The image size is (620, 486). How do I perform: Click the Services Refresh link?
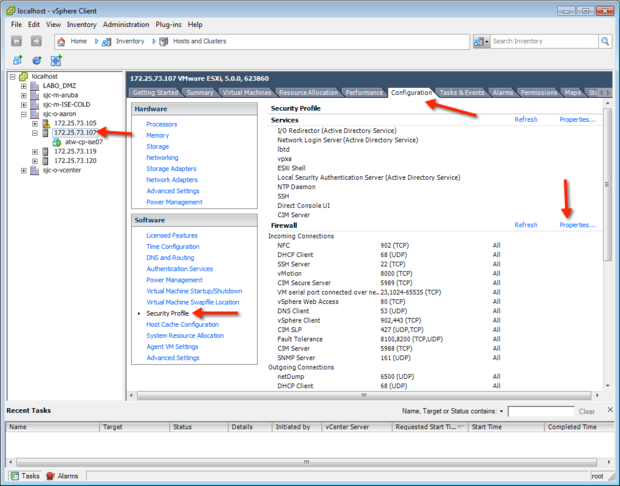coord(525,119)
